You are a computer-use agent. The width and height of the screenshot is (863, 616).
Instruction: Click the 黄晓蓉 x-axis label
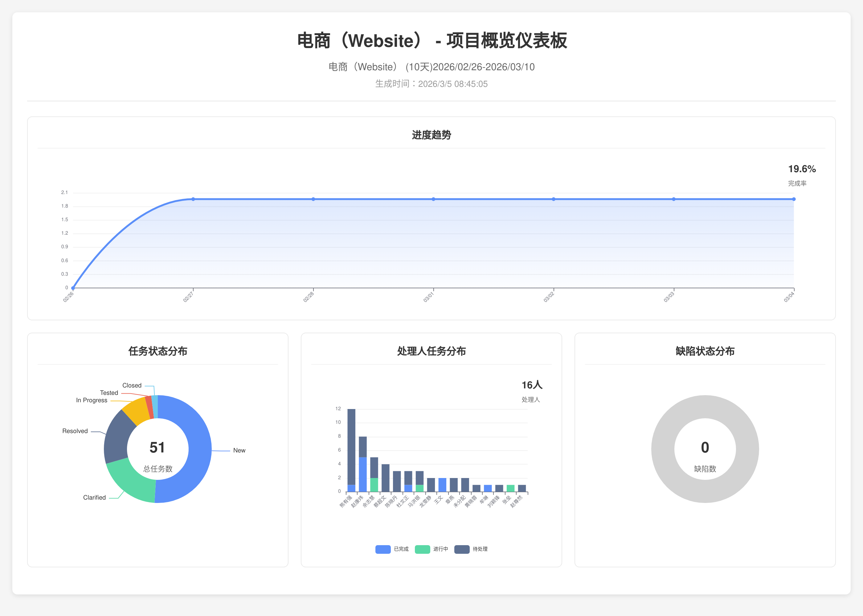[x=471, y=501]
